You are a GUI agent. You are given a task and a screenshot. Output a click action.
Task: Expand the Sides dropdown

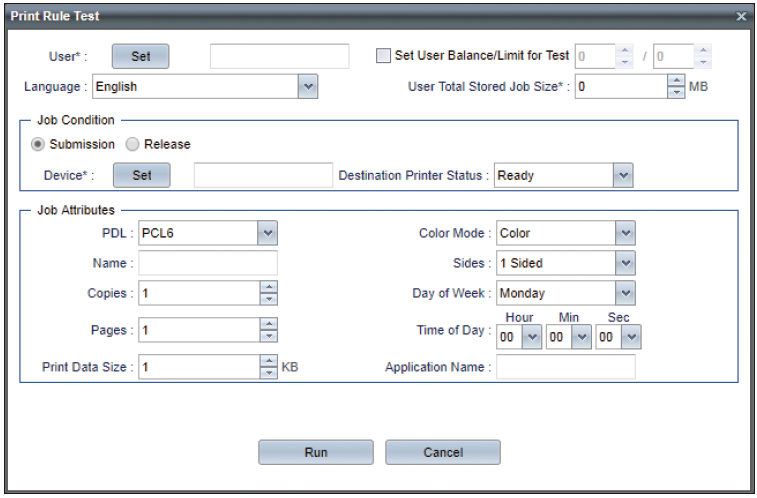(x=625, y=263)
